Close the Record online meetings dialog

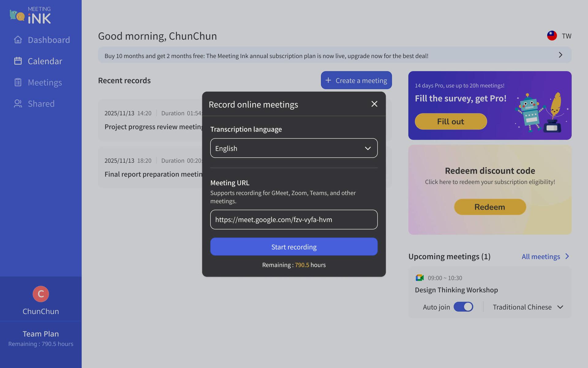[x=374, y=104]
